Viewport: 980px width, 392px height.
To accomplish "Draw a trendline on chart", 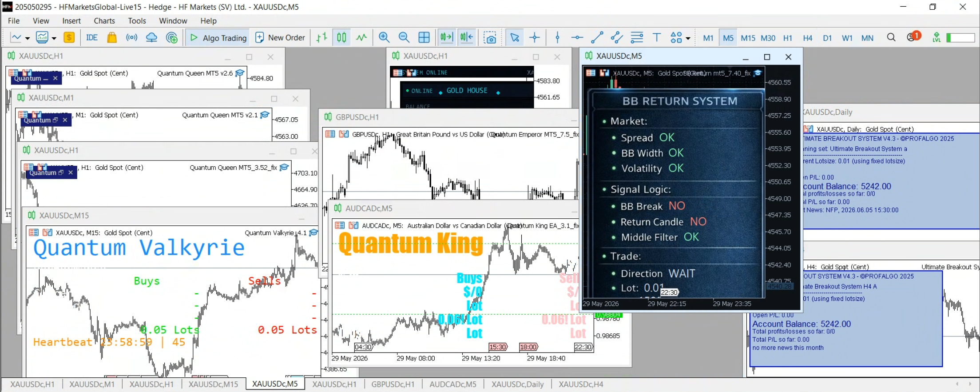I will tap(597, 38).
